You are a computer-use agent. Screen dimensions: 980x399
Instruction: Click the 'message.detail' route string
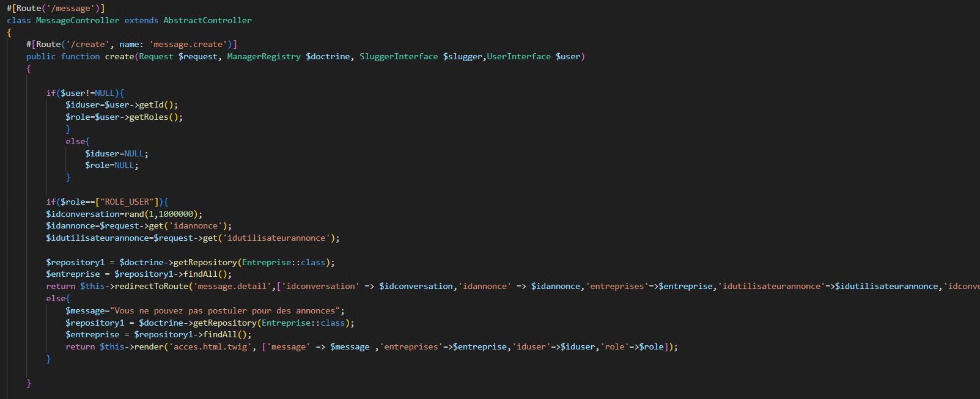232,286
